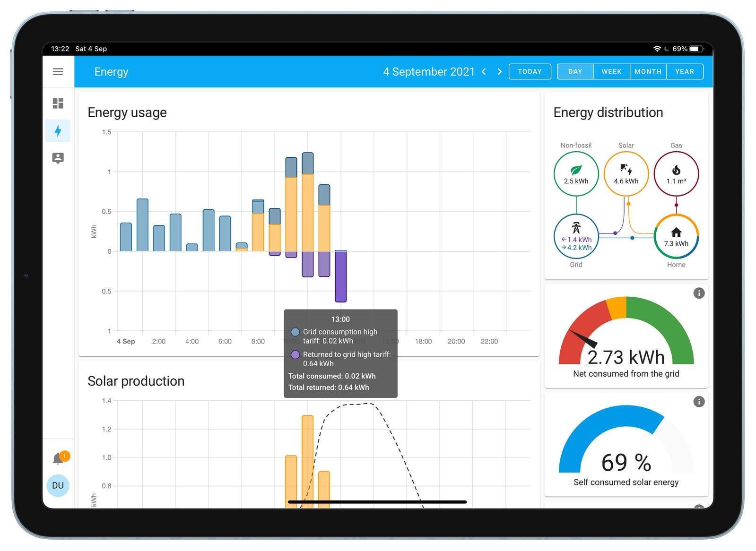Open the DU user profile avatar
Screen dimensions: 756x551
point(58,485)
